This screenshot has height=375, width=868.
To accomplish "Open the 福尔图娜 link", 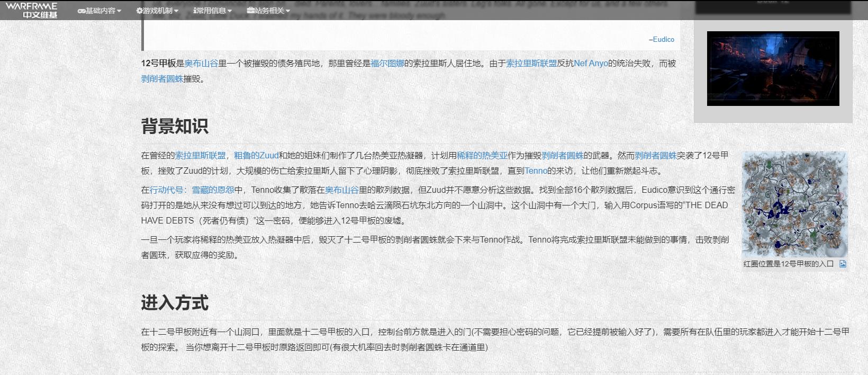I will (x=387, y=63).
